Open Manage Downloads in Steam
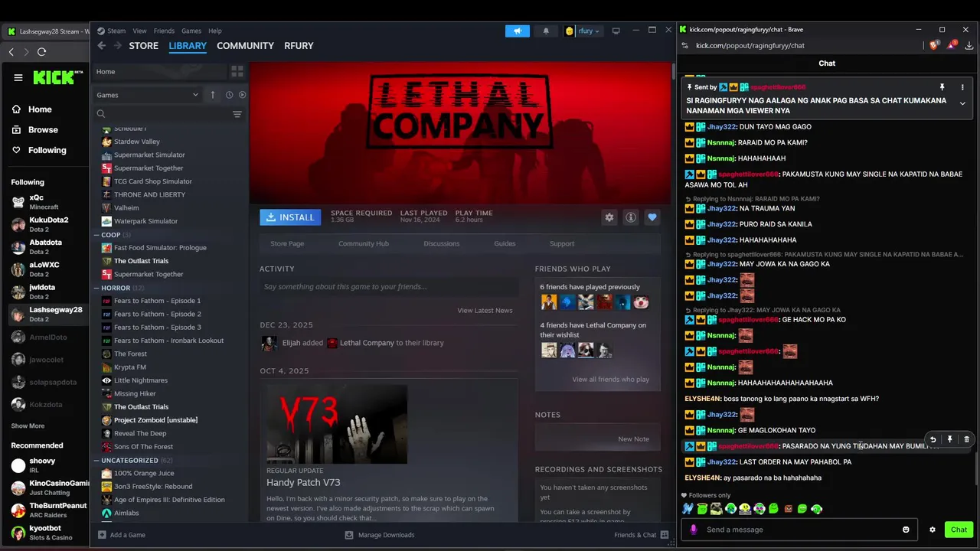Screen dimensions: 980x551 380,535
